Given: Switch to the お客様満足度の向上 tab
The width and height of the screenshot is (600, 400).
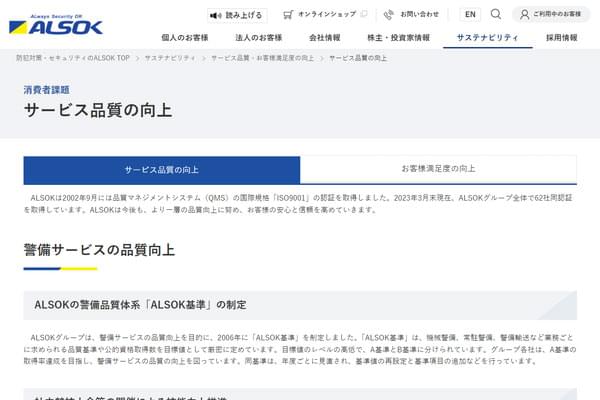Looking at the screenshot, I should tap(439, 169).
